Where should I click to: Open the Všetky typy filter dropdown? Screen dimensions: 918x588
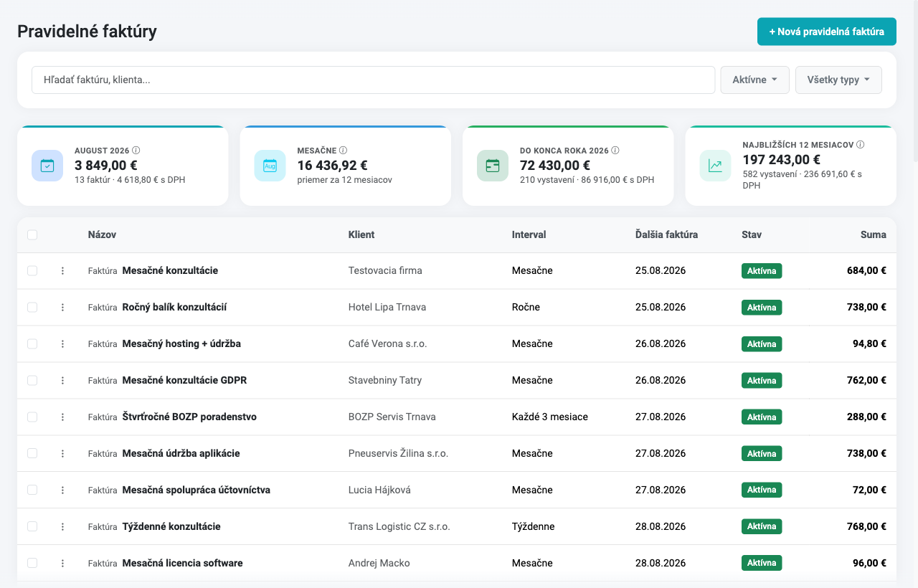point(838,80)
